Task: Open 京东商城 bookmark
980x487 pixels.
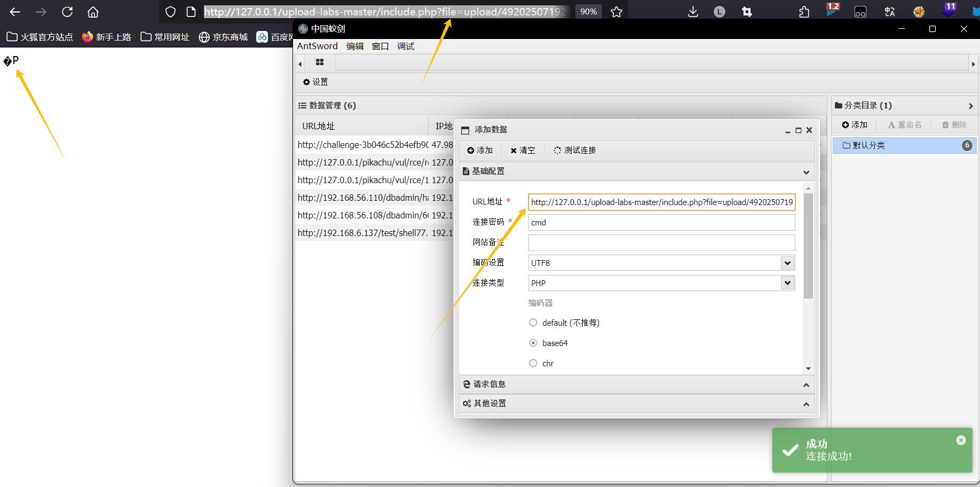Action: pyautogui.click(x=223, y=37)
